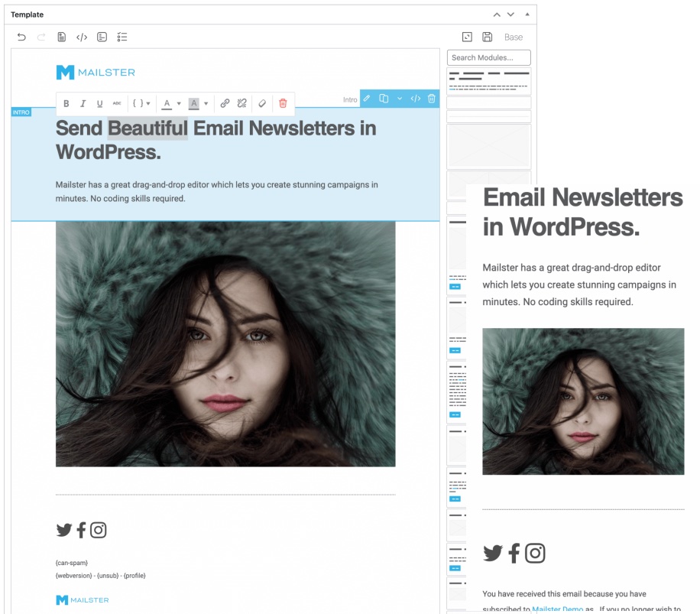
Task: Click the Mailster logo in the template header
Action: 96,73
